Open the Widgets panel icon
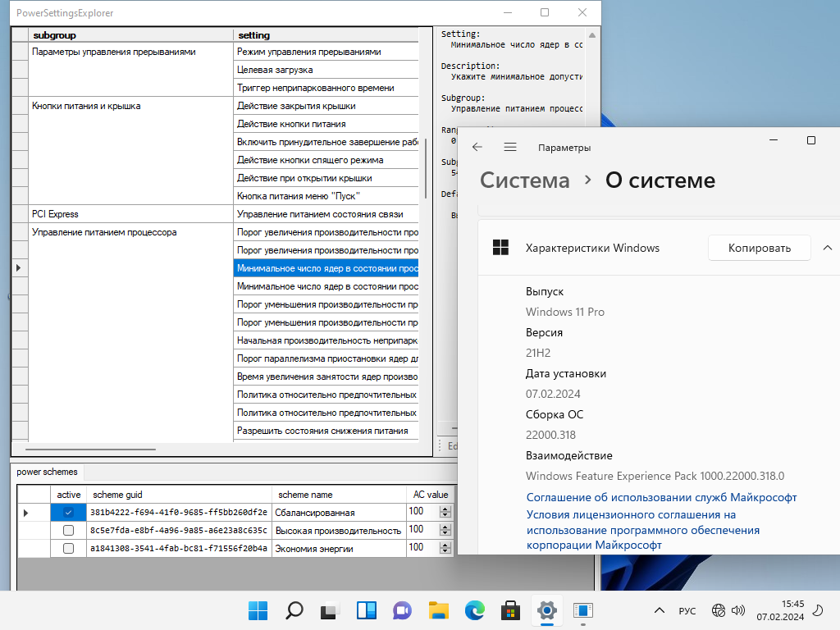Screen dimensions: 840x630 tap(367, 610)
